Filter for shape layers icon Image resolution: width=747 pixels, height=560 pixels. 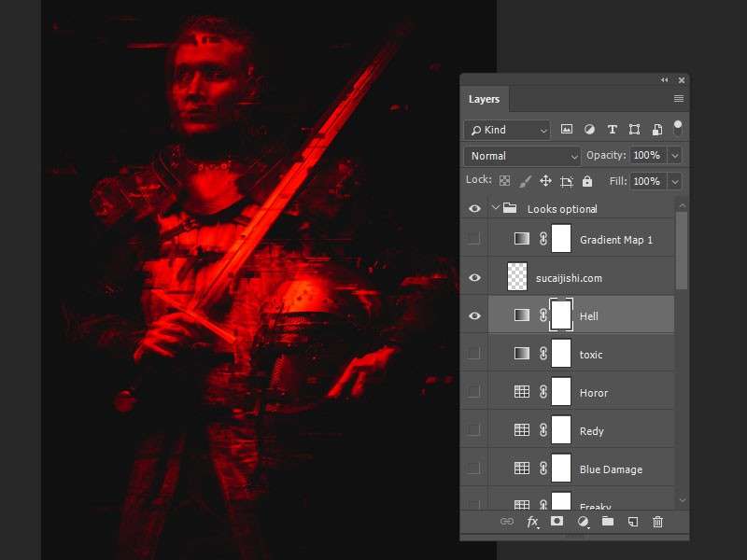click(x=634, y=129)
